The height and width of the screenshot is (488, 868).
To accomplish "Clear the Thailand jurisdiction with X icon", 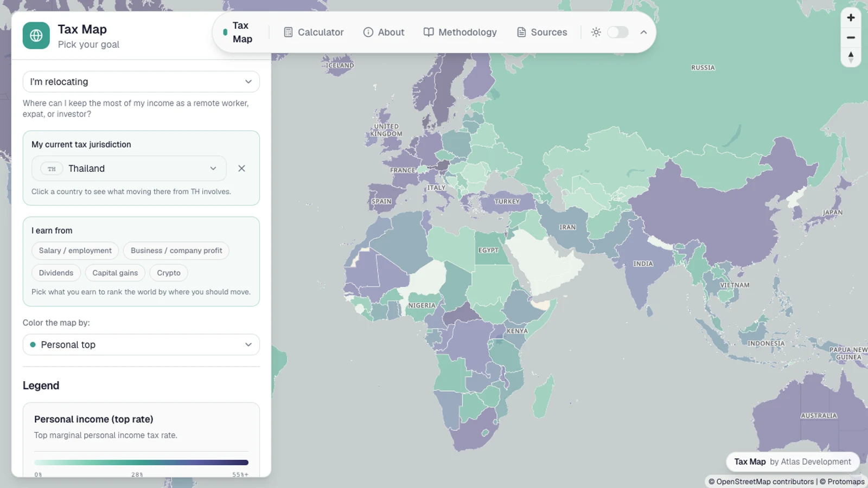I will pos(242,169).
